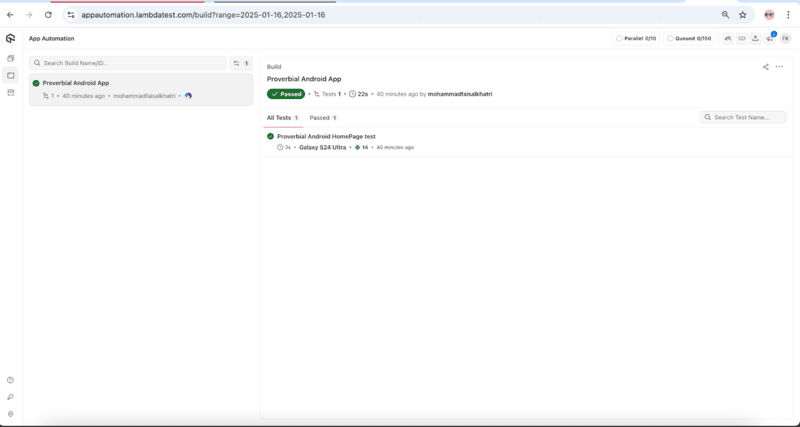The height and width of the screenshot is (427, 800).
Task: Bookmark this page with the star icon
Action: [743, 15]
